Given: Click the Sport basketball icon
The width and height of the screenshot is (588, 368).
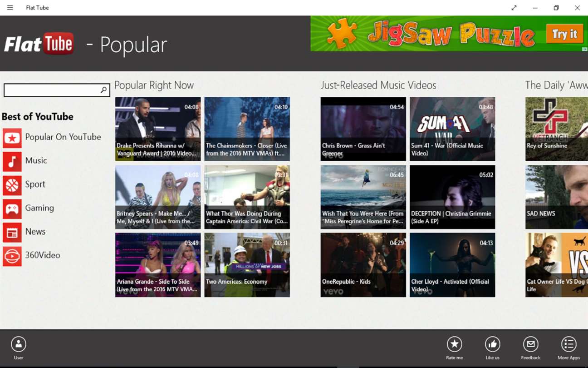Looking at the screenshot, I should (12, 185).
